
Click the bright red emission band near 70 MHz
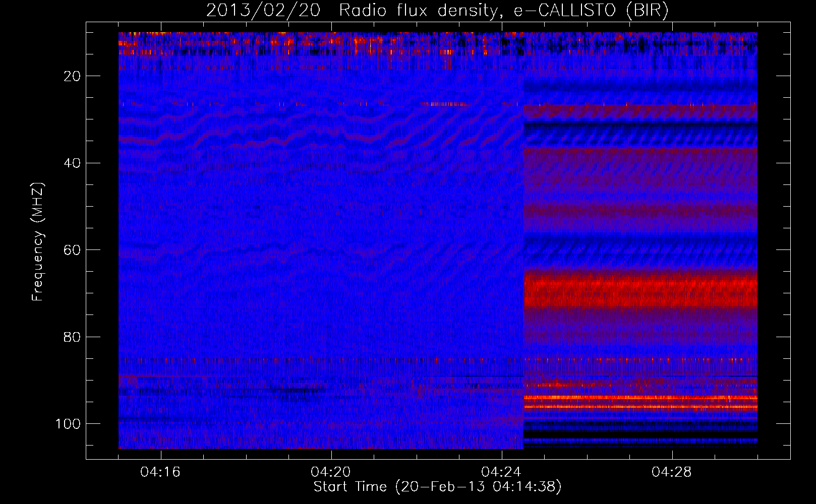(x=640, y=290)
